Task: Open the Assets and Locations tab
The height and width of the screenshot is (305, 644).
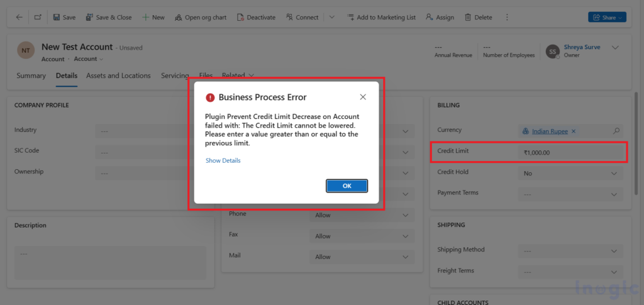Action: tap(118, 76)
